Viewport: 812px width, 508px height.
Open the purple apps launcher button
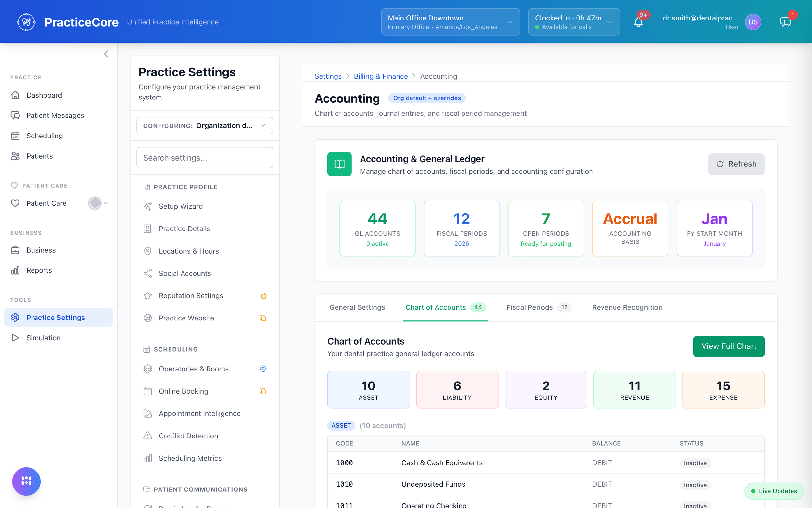pos(26,481)
